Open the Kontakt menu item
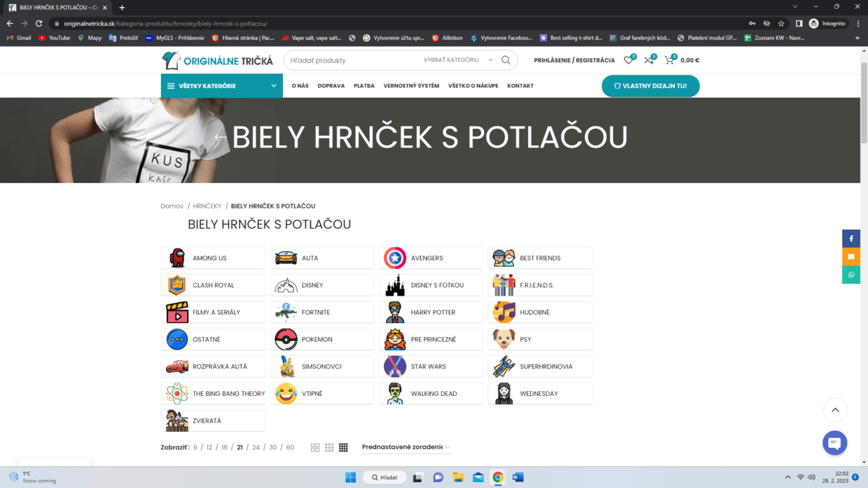Viewport: 868px width, 488px height. 520,85
